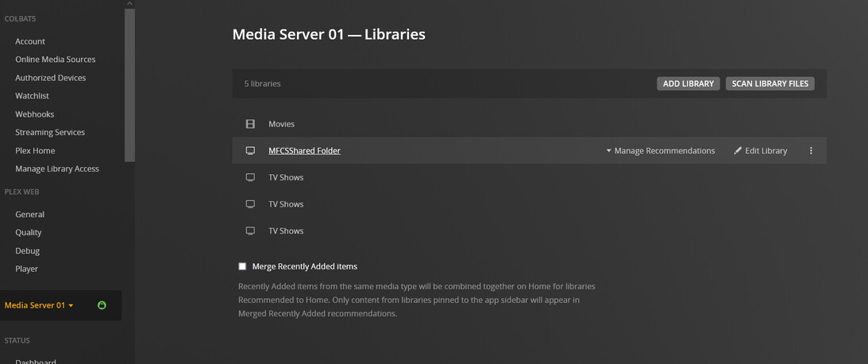The image size is (868, 364).
Task: Click the Edit Library pencil icon
Action: pos(738,151)
